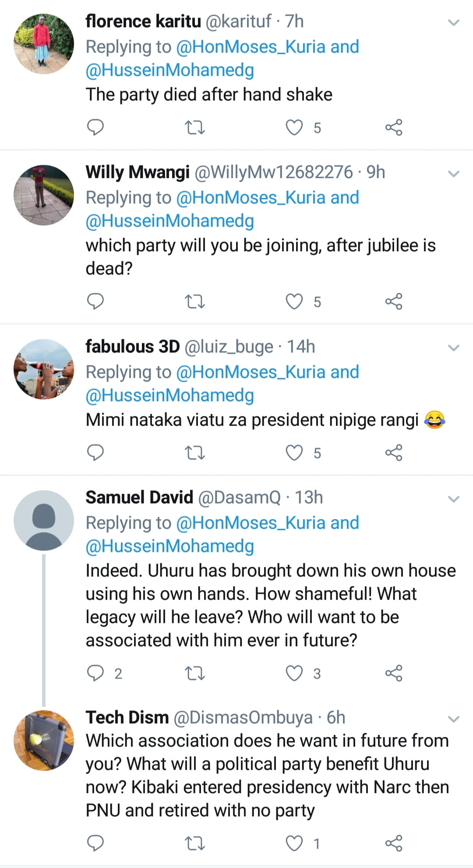Retweet fabulous 3D's tweet
Image resolution: width=473 pixels, height=868 pixels.
point(195,452)
